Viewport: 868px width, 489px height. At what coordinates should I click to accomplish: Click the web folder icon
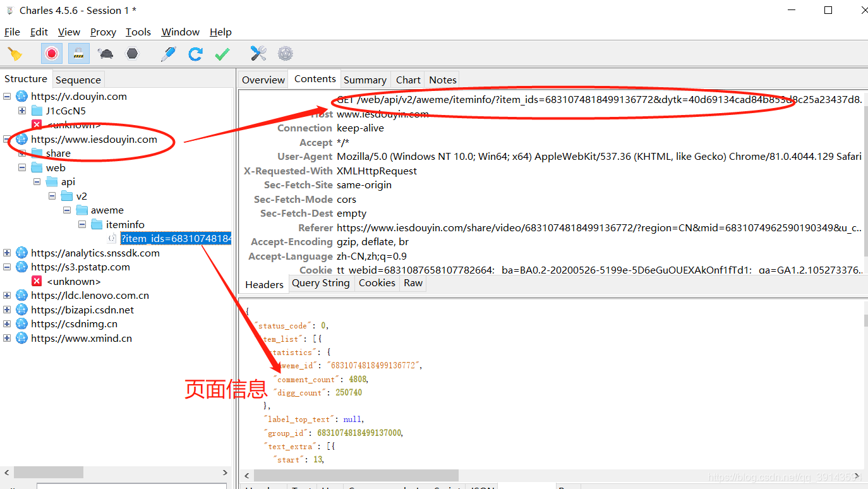[x=37, y=167]
